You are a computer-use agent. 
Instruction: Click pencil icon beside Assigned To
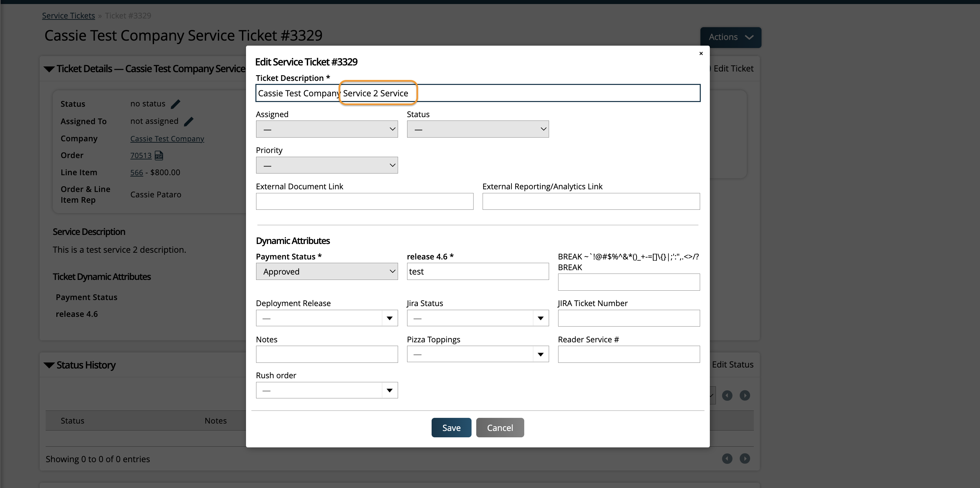pos(189,121)
